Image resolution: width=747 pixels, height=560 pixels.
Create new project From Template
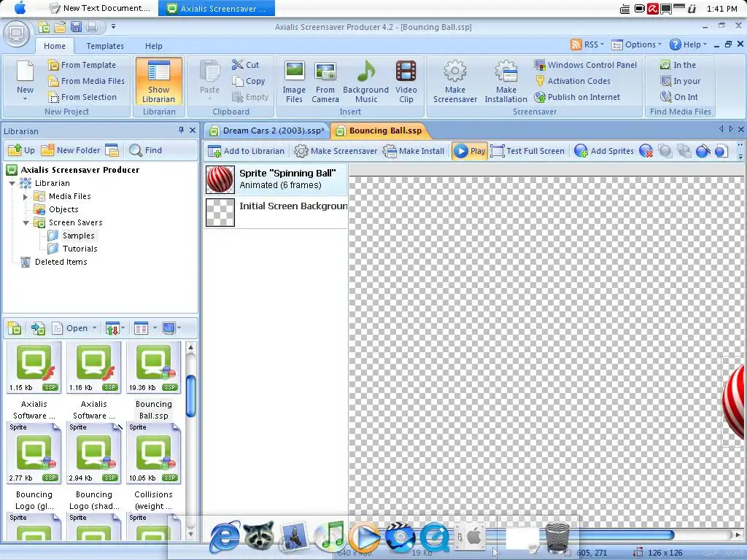(x=82, y=65)
